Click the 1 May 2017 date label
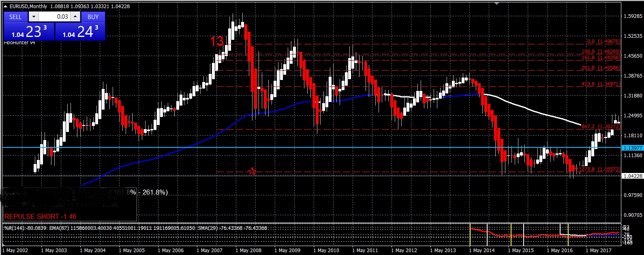The width and height of the screenshot is (644, 255). pos(599,251)
